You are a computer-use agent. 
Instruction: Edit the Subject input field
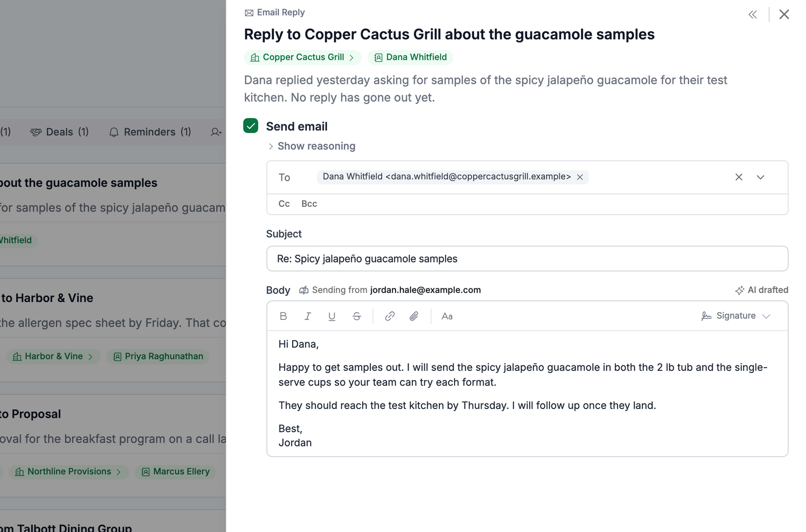coord(527,259)
